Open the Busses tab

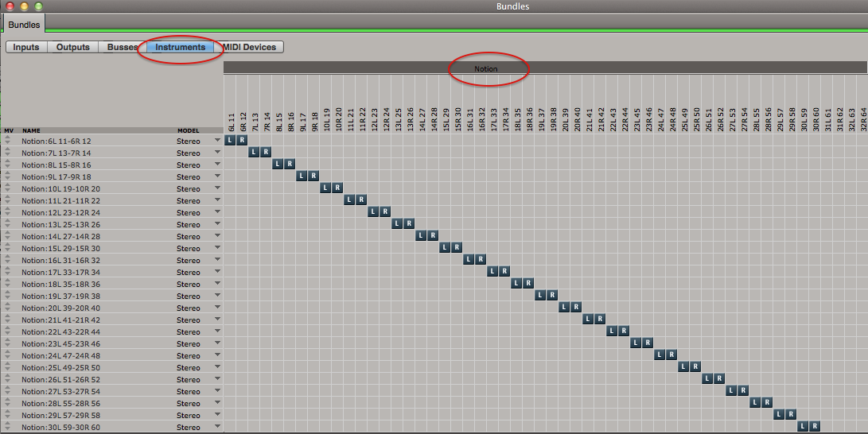click(123, 47)
